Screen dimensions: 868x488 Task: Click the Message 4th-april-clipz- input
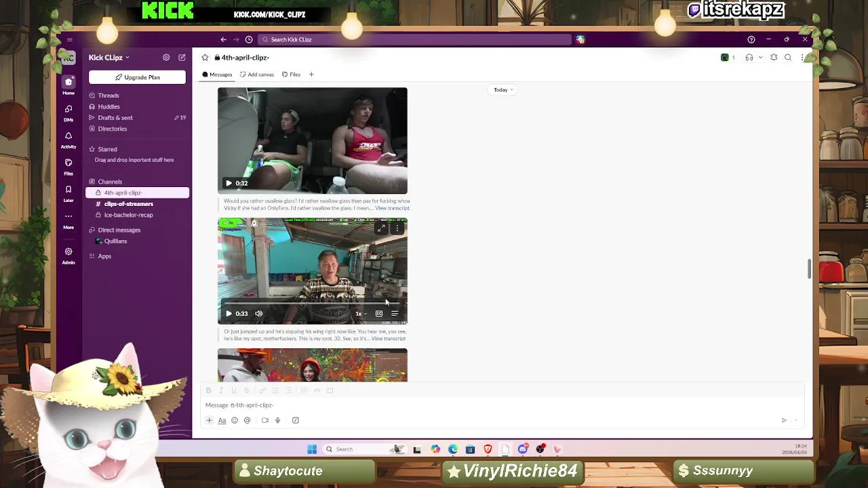point(502,405)
